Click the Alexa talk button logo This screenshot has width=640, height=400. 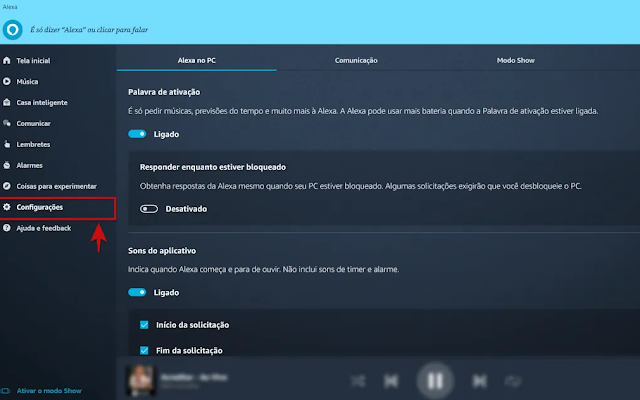[x=13, y=30]
